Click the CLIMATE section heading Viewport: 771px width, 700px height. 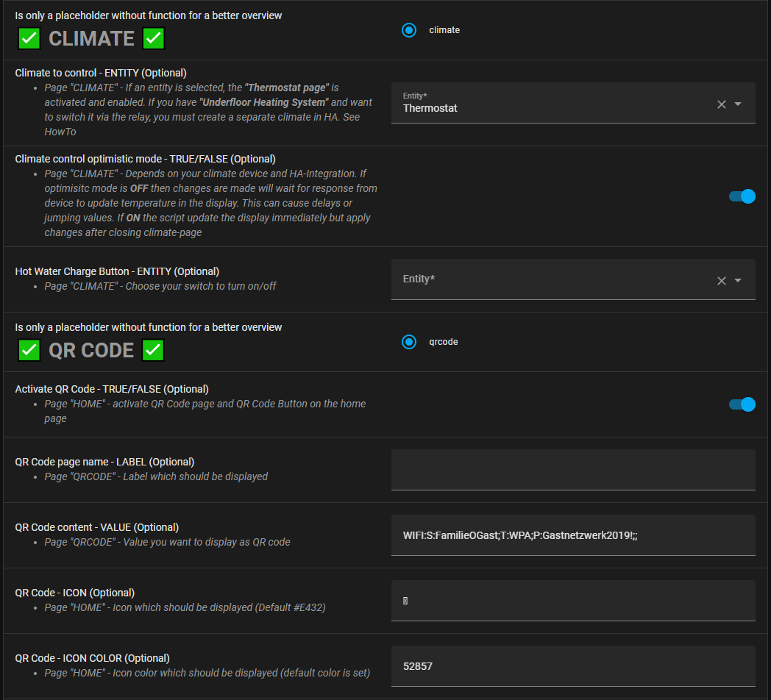[91, 38]
